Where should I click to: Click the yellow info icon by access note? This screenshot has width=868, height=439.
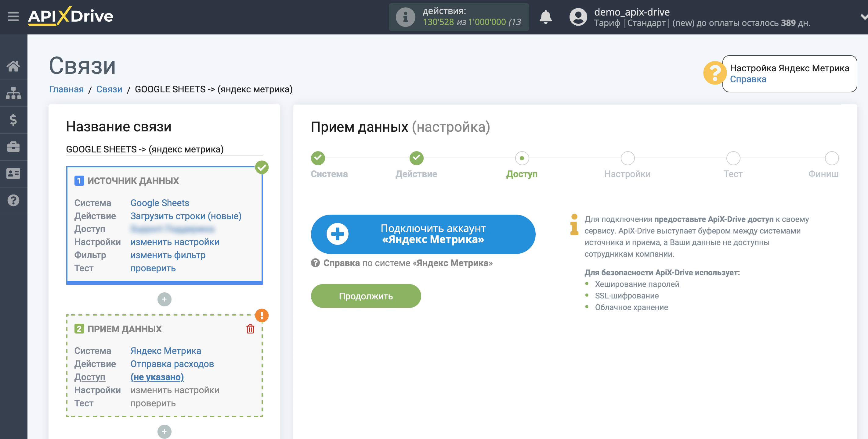click(x=574, y=225)
